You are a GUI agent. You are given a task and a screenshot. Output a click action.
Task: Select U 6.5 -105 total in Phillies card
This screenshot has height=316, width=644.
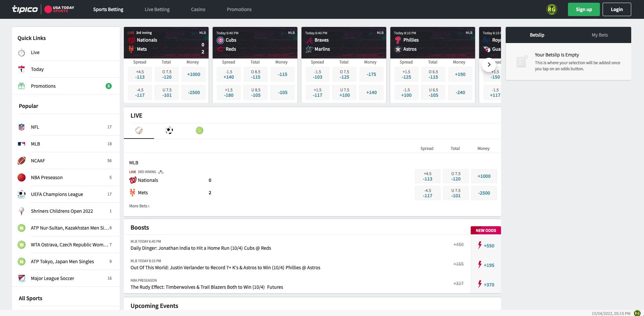click(433, 92)
